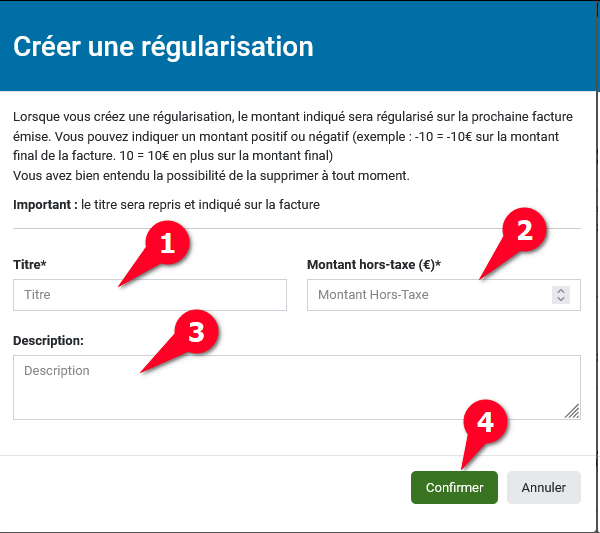Focus the Titre input field

(x=150, y=295)
